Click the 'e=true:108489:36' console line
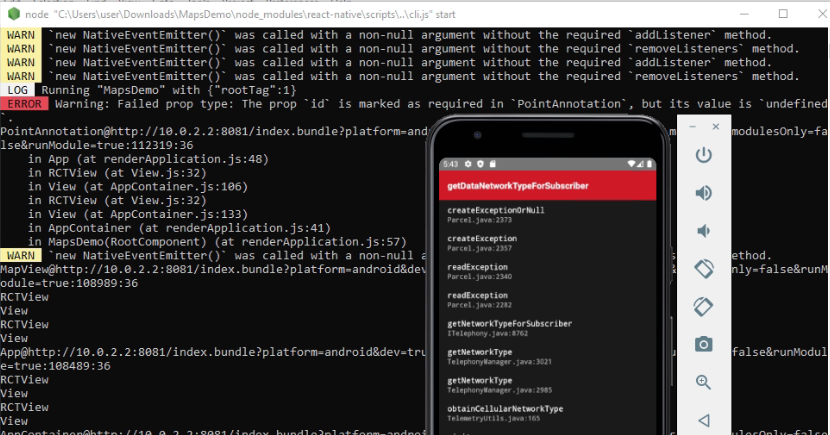 point(55,366)
